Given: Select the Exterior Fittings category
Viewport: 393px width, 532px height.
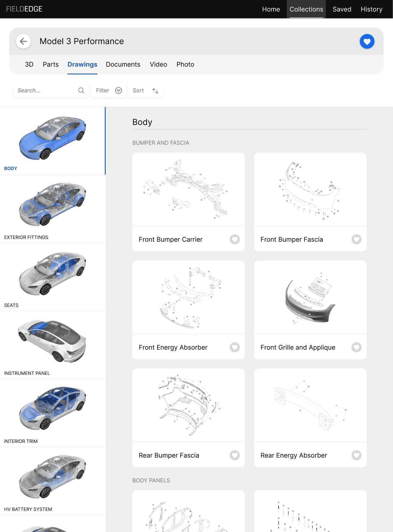Looking at the screenshot, I should point(53,209).
